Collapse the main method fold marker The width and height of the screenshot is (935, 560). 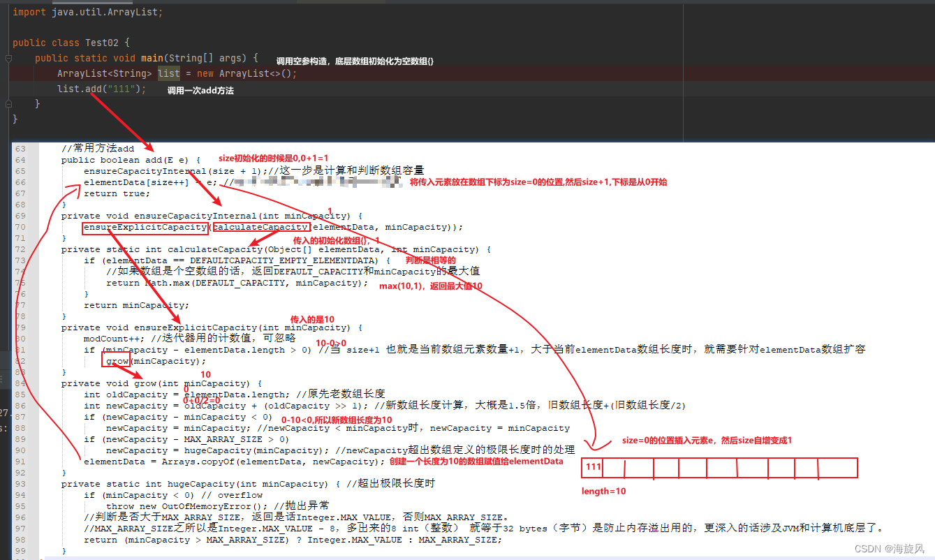[10, 58]
